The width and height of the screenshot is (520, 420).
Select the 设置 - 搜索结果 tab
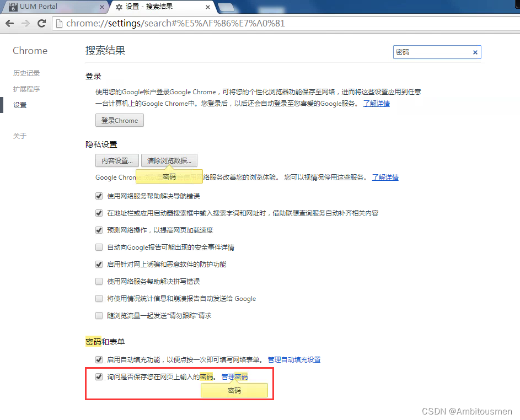[163, 7]
